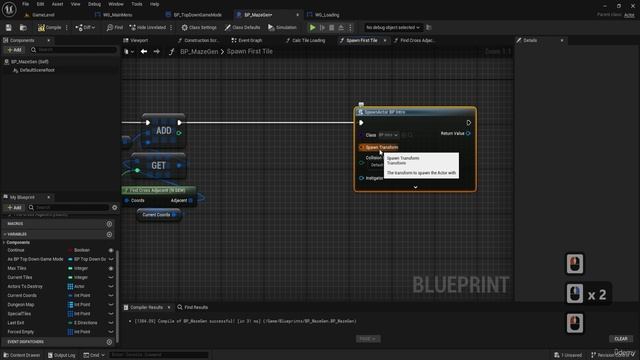Click the E Directions type of Last Exit
The height and width of the screenshot is (360, 640).
pos(82,323)
